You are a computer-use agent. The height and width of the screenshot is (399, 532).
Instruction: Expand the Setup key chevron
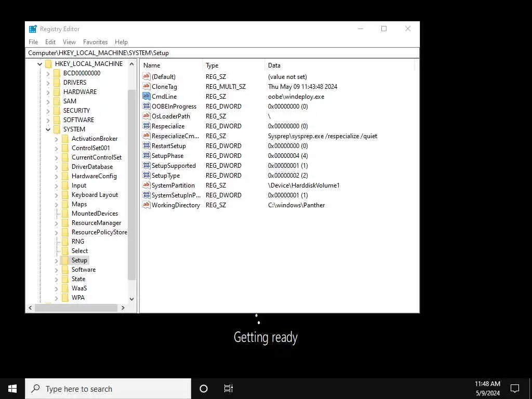tap(56, 260)
